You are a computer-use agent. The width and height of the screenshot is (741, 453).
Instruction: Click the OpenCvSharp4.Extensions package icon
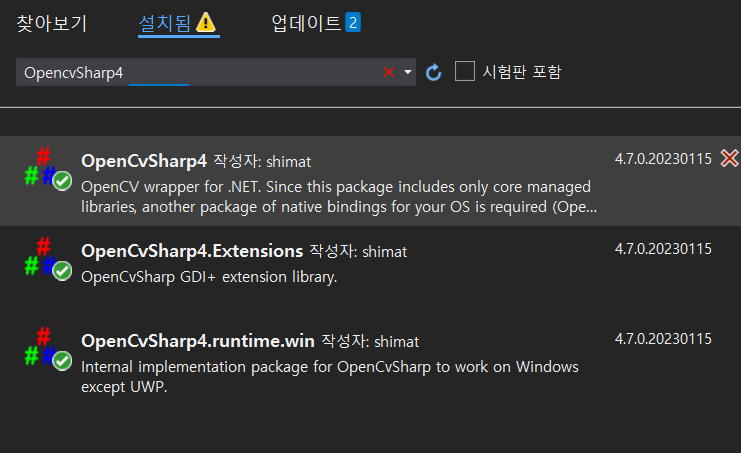click(48, 259)
